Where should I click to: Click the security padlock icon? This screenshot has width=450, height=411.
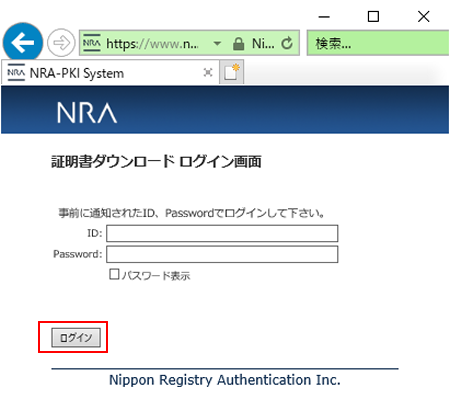238,43
